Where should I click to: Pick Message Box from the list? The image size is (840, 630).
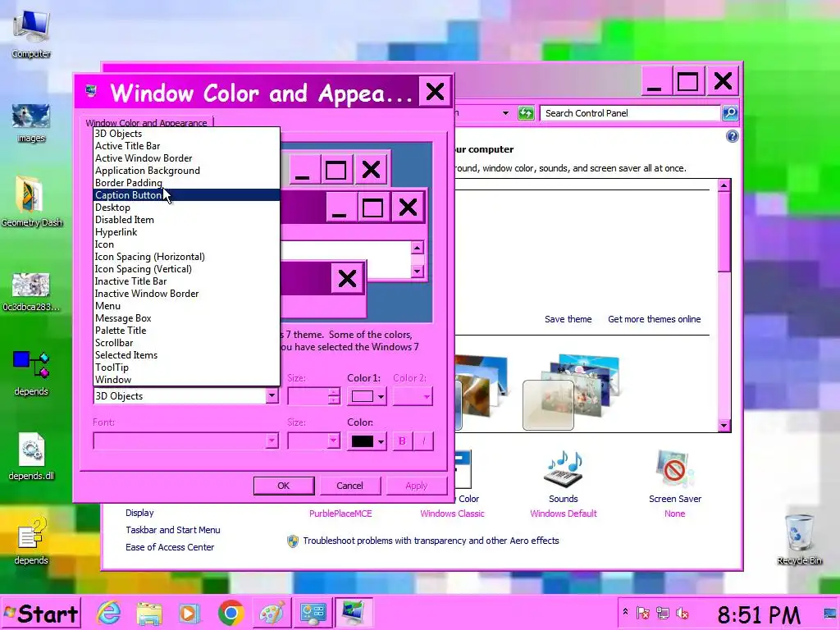(x=186, y=318)
